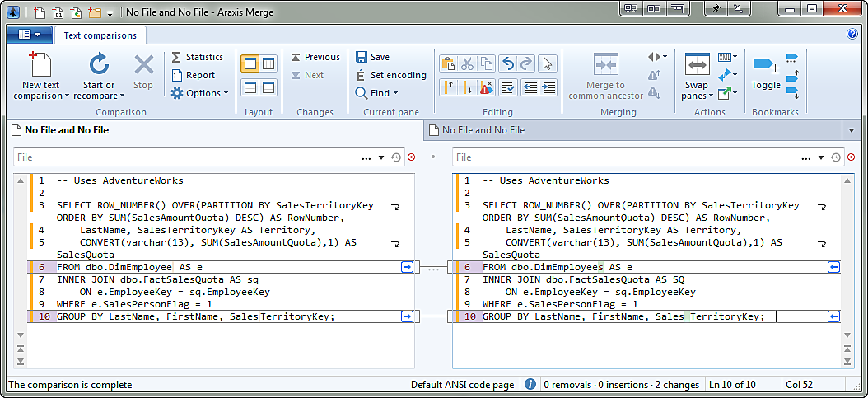The image size is (868, 398).
Task: Toggle a bookmark with the Toggle icon
Action: [x=765, y=66]
